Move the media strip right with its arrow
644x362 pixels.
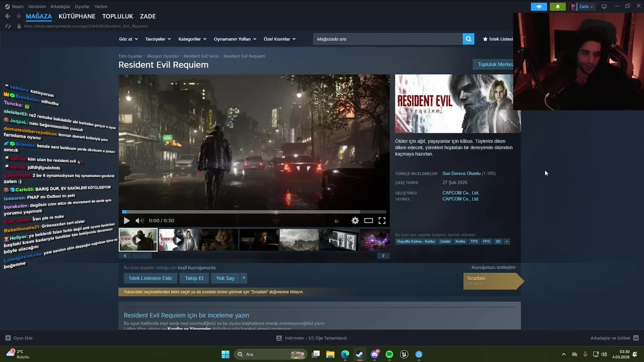click(x=383, y=255)
